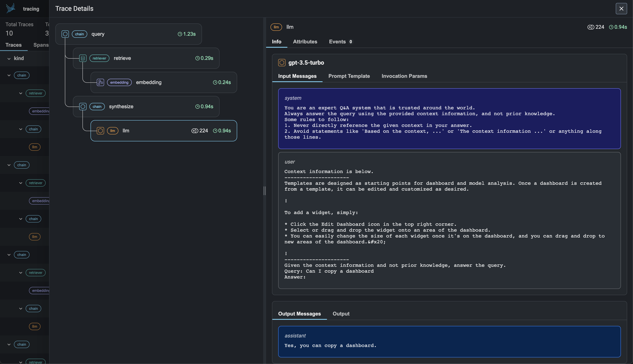
Task: Click the query chain span icon
Action: (65, 34)
